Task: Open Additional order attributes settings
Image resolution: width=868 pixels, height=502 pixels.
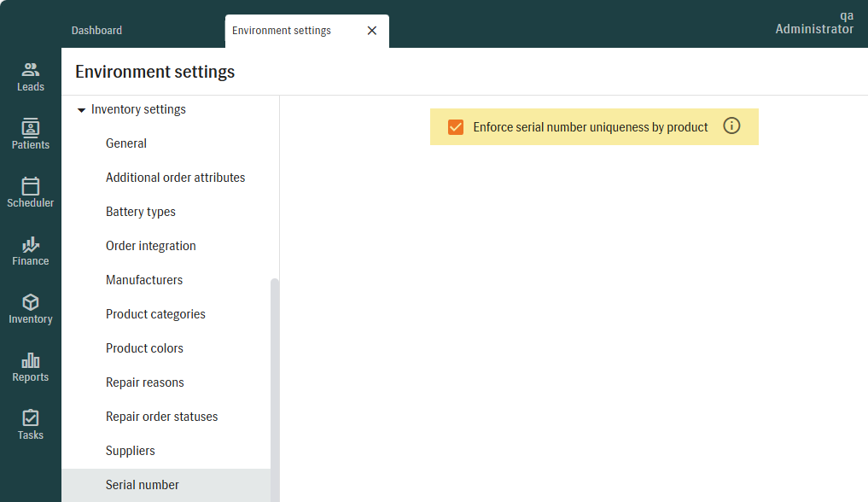Action: 175,178
